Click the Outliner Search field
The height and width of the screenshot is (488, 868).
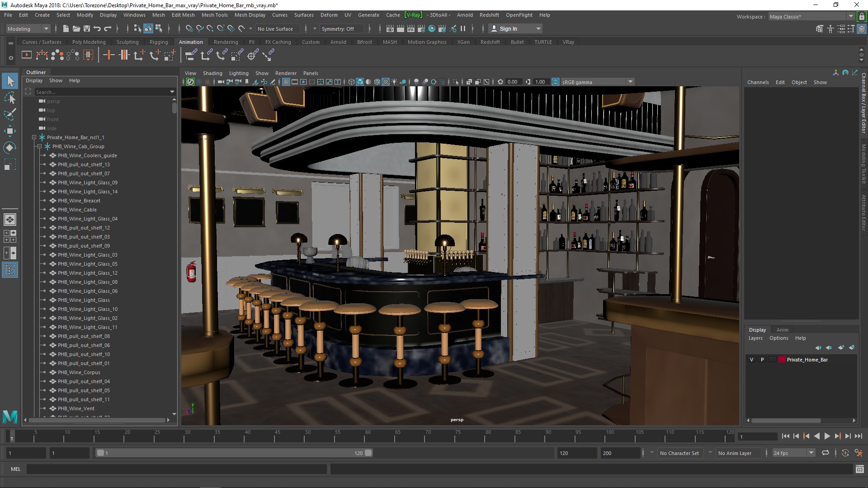(101, 92)
